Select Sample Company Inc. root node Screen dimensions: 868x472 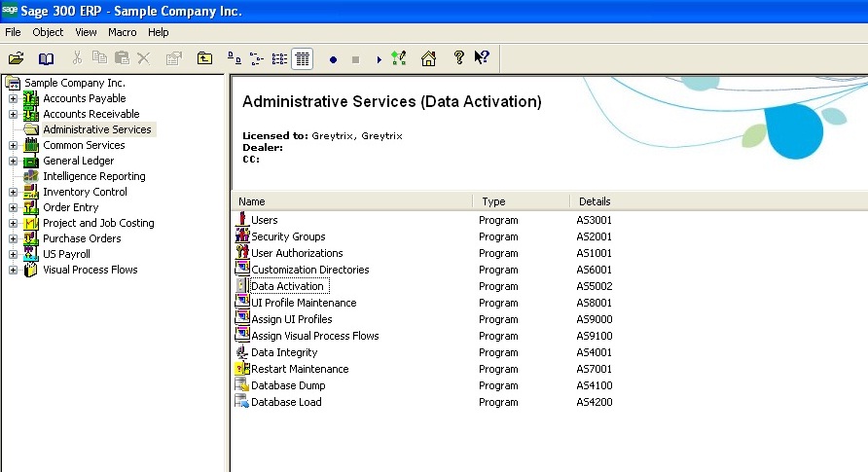[x=75, y=83]
